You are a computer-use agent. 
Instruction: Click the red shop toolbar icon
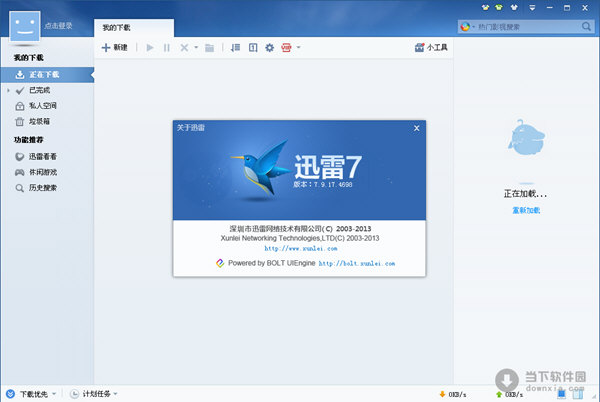pyautogui.click(x=286, y=47)
